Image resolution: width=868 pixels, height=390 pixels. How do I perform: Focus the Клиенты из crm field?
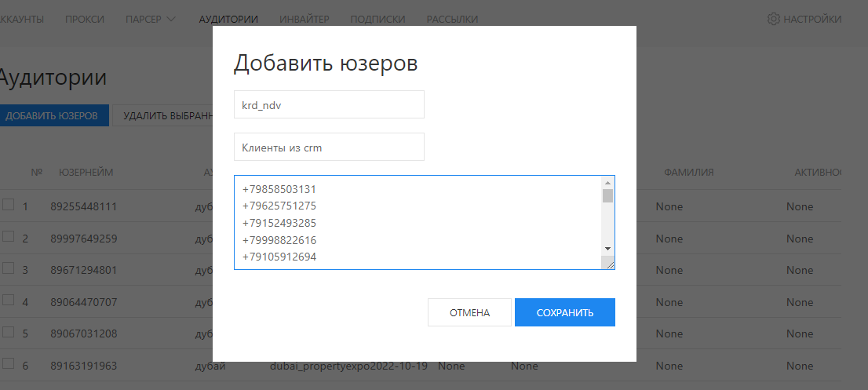[329, 147]
